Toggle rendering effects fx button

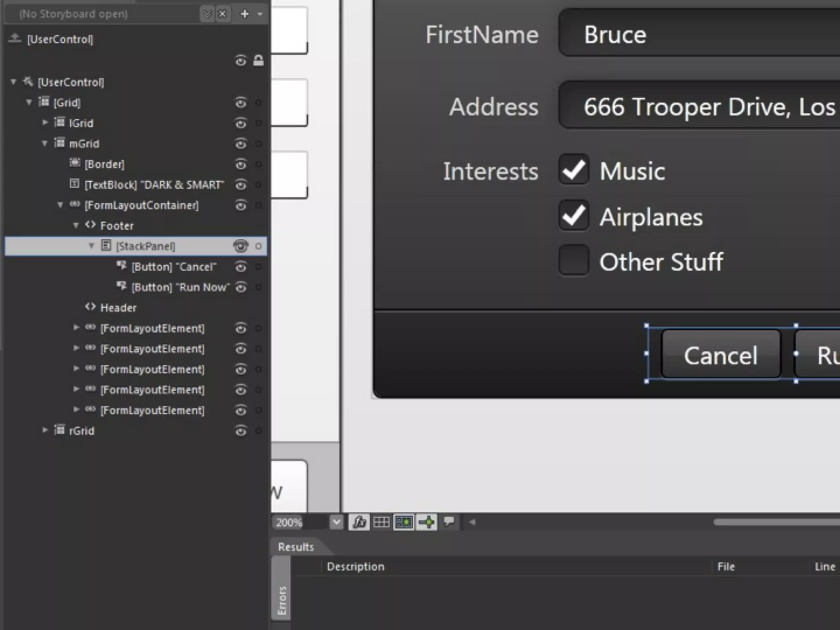pyautogui.click(x=359, y=522)
